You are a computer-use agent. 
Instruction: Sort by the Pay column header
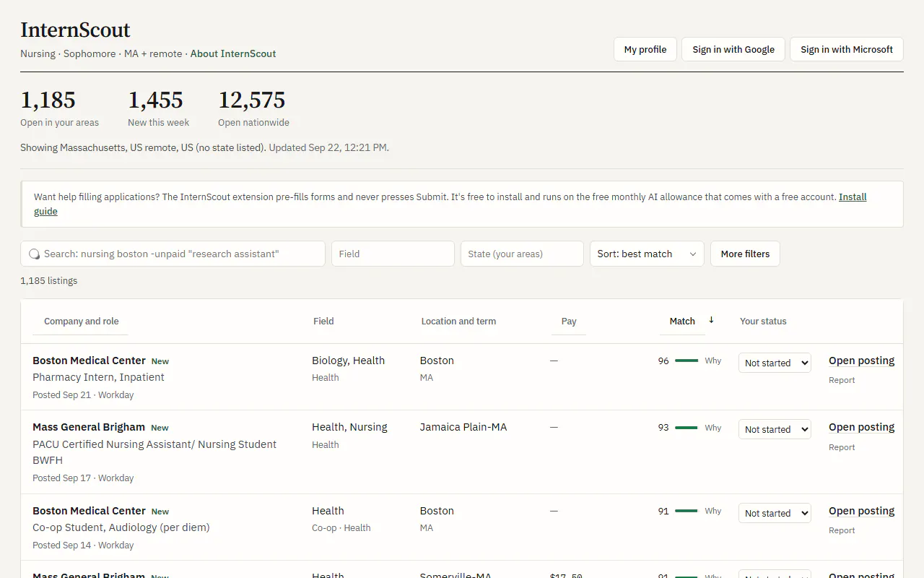[569, 322]
